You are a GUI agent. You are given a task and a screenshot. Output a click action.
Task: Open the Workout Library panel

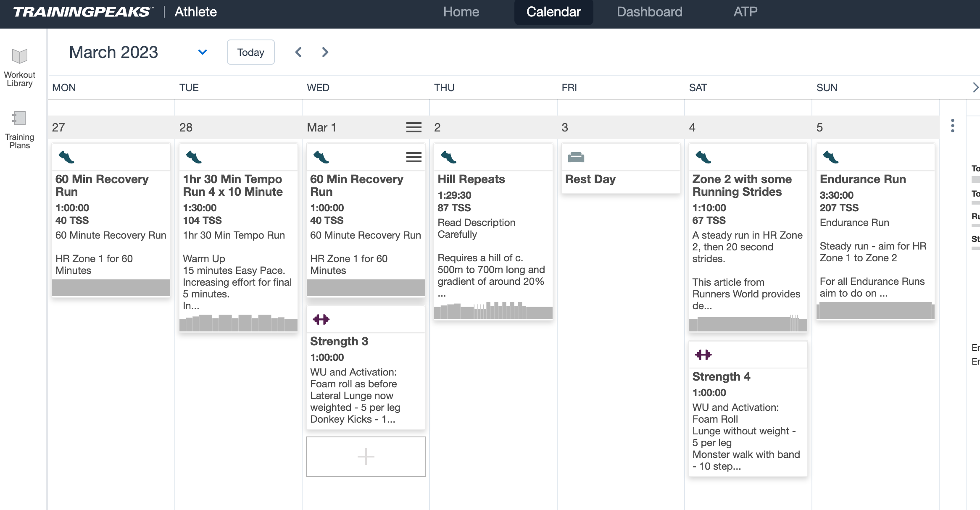(x=20, y=67)
